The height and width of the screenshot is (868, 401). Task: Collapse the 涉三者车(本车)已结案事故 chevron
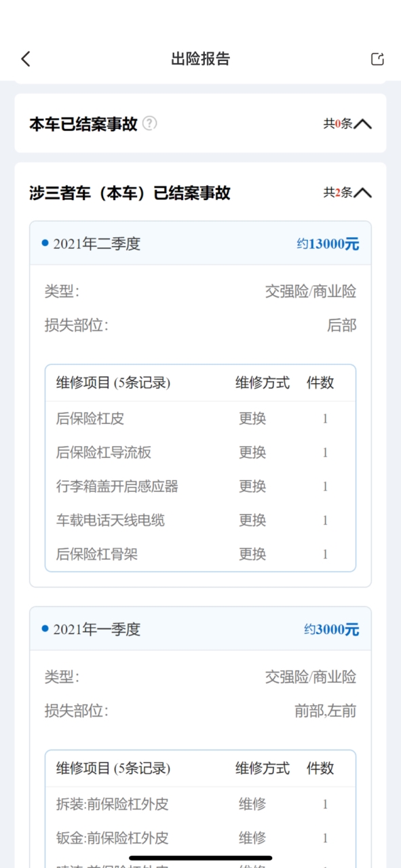(x=363, y=193)
